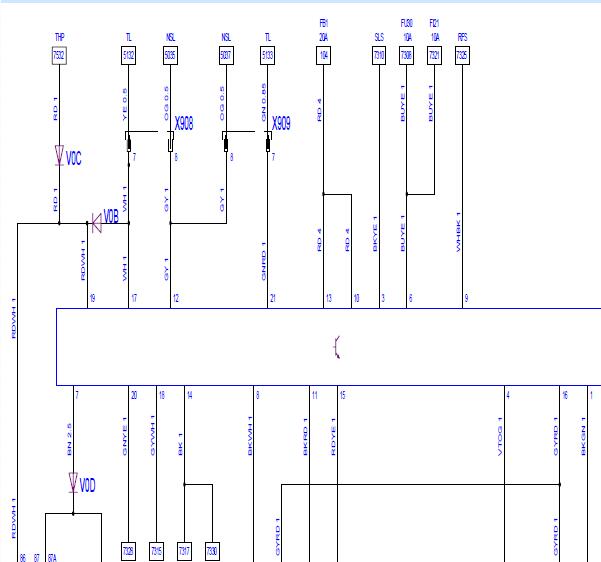Click module pin number 4 on the bottom edge
The height and width of the screenshot is (562, 601).
(x=508, y=395)
